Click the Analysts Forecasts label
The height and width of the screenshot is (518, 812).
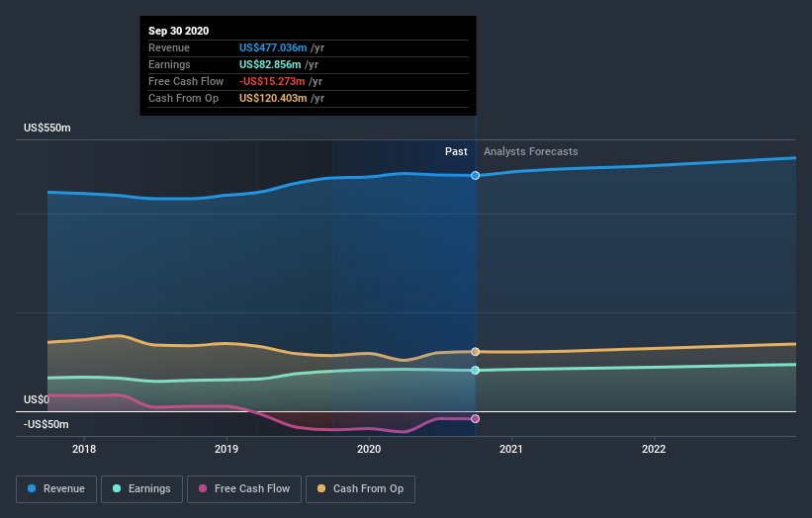[531, 151]
